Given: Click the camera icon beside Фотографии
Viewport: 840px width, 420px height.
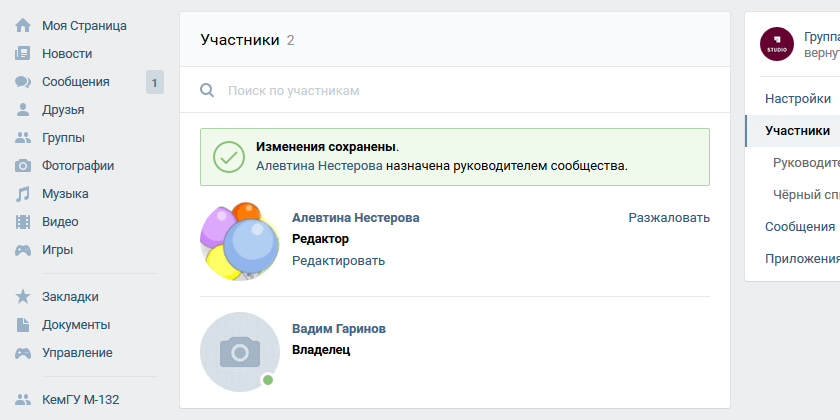Looking at the screenshot, I should click(x=22, y=166).
